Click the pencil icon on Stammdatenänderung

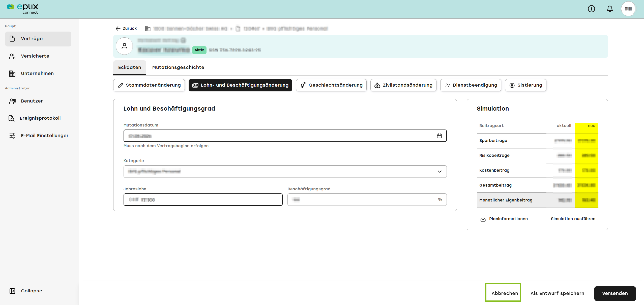(x=120, y=85)
